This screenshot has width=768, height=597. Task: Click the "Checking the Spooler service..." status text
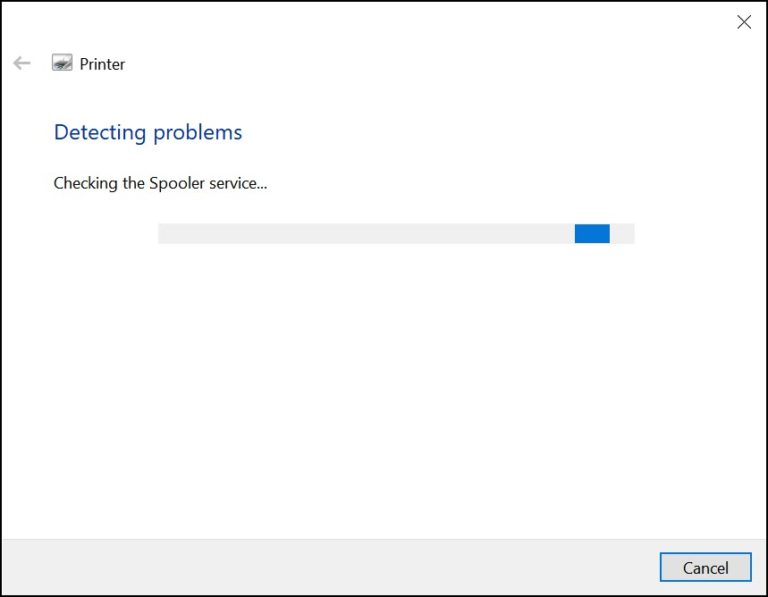[160, 183]
